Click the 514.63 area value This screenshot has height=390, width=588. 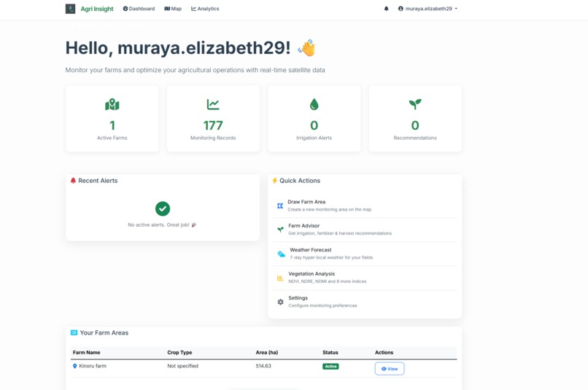(x=263, y=366)
